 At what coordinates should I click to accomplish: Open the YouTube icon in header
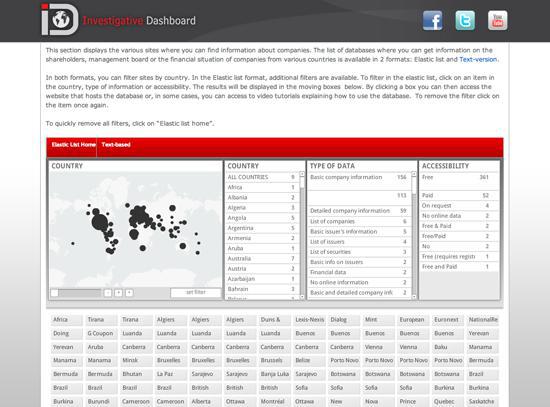point(497,21)
